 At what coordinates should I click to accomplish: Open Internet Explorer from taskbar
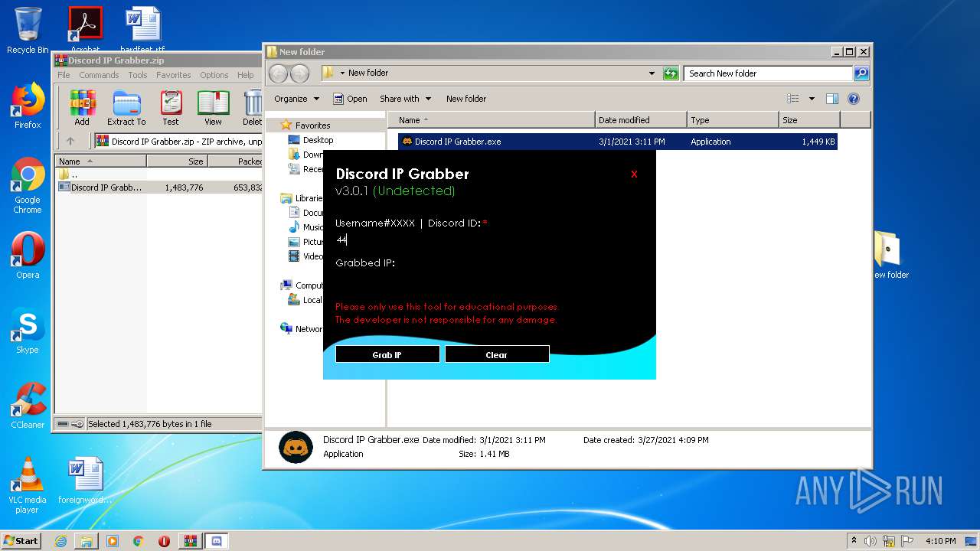pyautogui.click(x=60, y=541)
